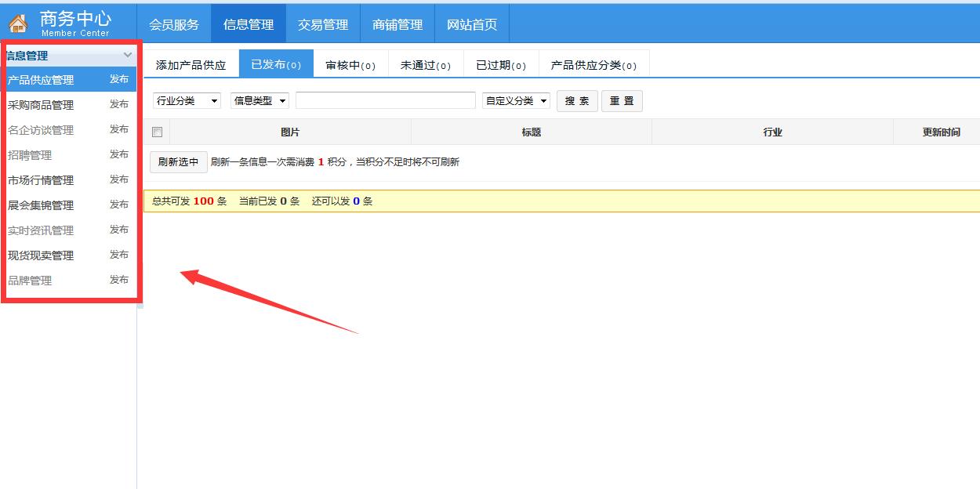
Task: Open 会员服务 in the top navigation
Action: 174,24
